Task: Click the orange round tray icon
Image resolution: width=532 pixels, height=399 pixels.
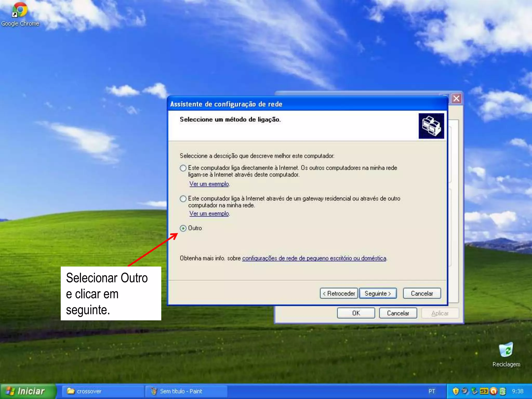Action: click(493, 391)
